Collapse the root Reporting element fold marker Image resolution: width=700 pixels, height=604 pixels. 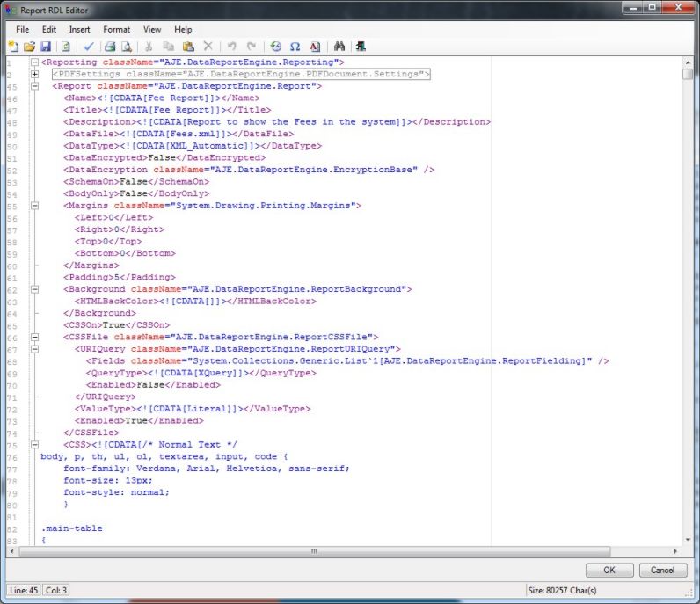tap(34, 62)
